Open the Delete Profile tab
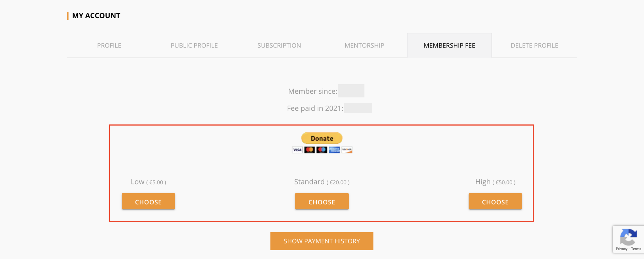This screenshot has height=259, width=644. (x=535, y=46)
